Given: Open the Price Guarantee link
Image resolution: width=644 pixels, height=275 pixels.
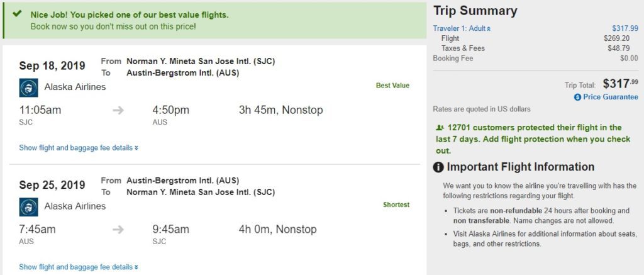Looking at the screenshot, I should [x=610, y=97].
